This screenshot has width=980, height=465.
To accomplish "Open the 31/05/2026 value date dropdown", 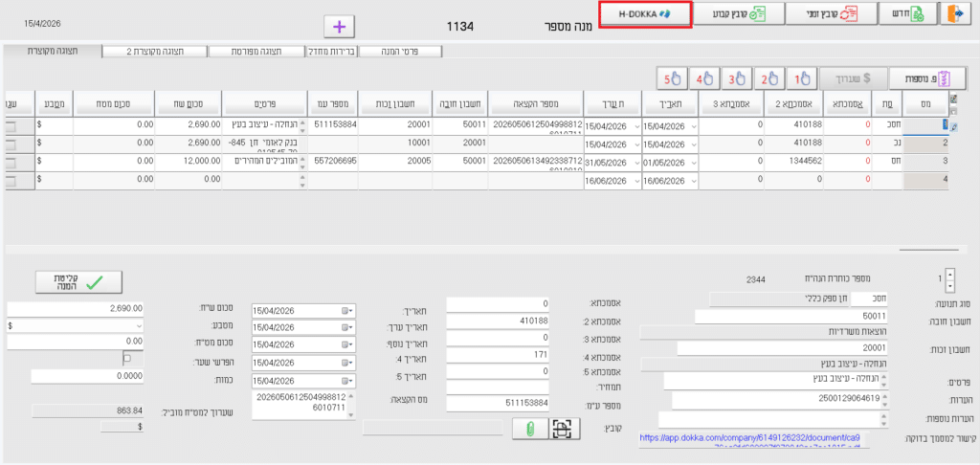I will [x=636, y=162].
